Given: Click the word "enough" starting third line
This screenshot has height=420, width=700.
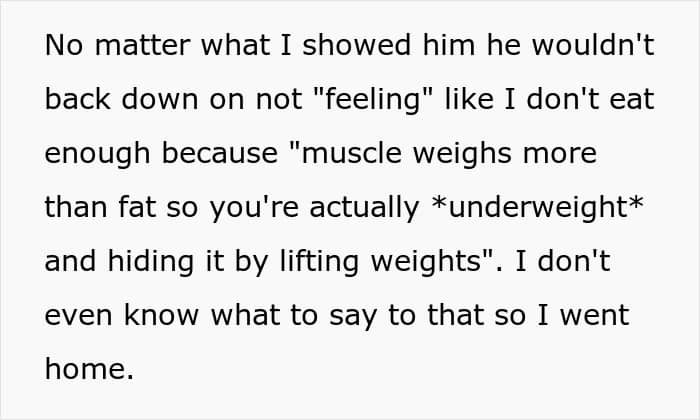Looking at the screenshot, I should 97,155.
